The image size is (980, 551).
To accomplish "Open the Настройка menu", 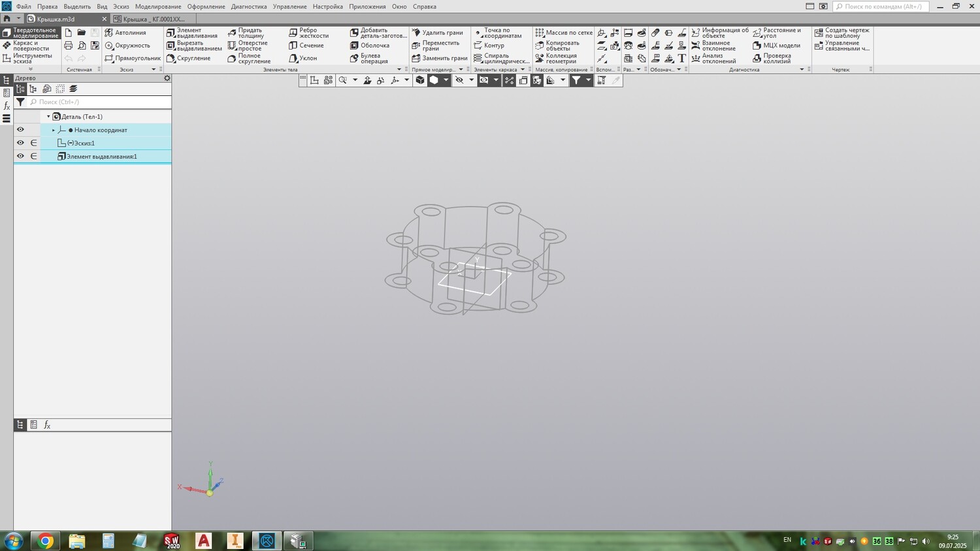I will 328,7.
